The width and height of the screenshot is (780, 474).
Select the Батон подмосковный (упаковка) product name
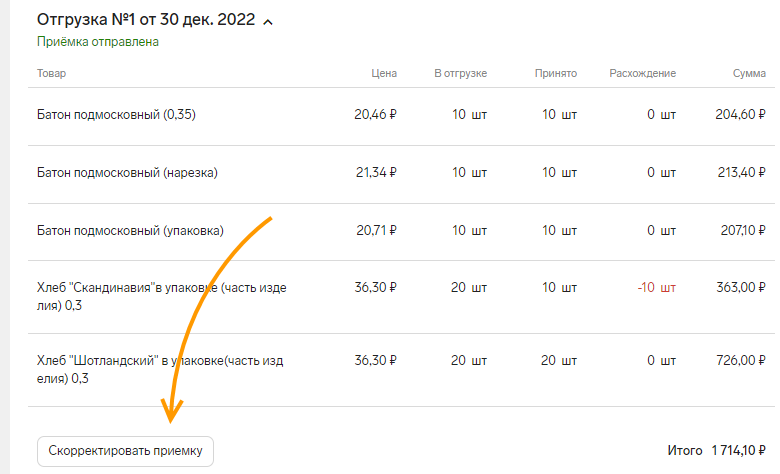coord(130,231)
